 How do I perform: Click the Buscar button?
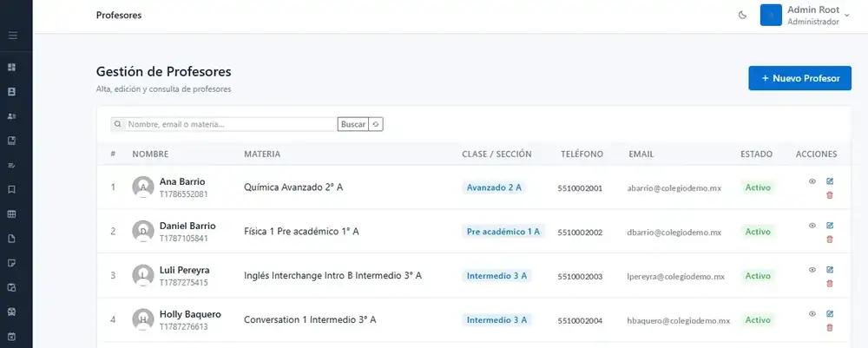tap(353, 124)
